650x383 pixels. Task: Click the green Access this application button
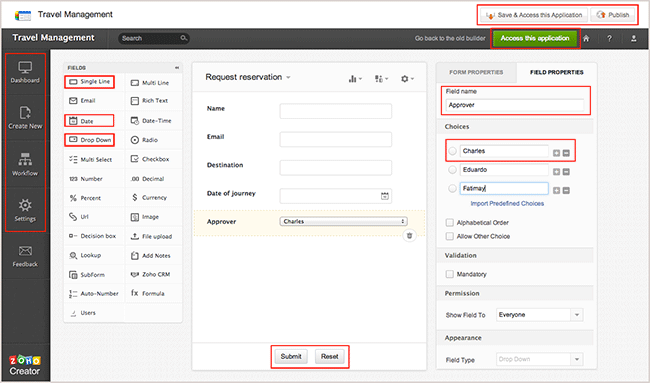pyautogui.click(x=535, y=38)
